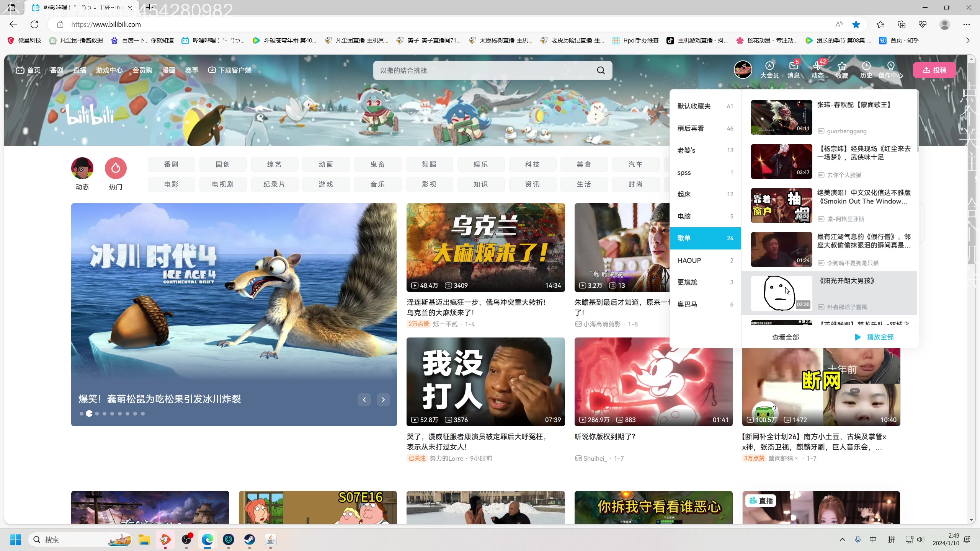Expand the system tray hidden icons chevron
The height and width of the screenshot is (551, 980).
click(843, 540)
